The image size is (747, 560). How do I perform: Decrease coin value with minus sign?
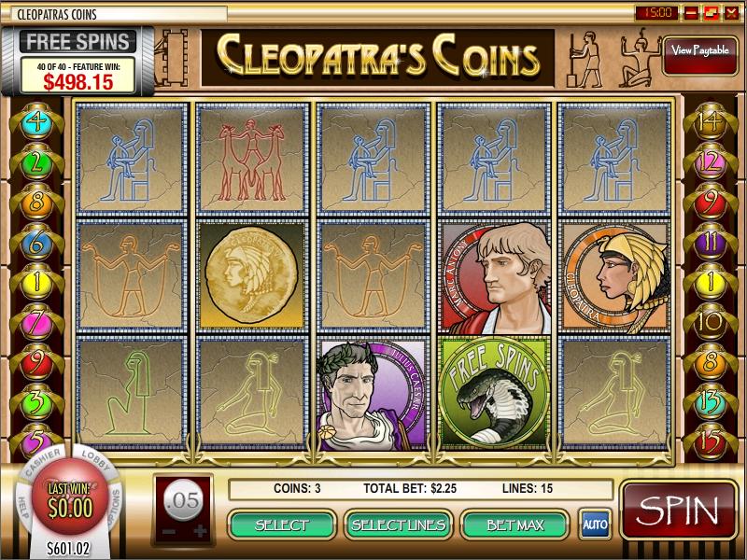pos(169,531)
